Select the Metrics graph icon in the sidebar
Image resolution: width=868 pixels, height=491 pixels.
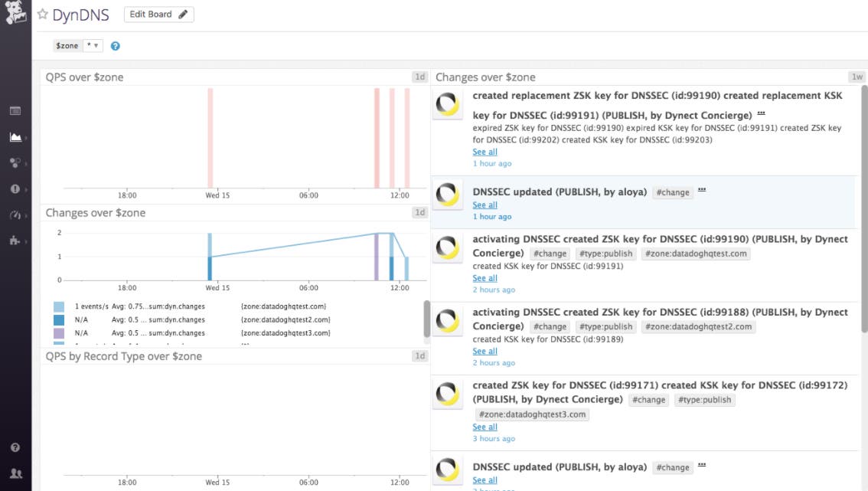(14, 136)
